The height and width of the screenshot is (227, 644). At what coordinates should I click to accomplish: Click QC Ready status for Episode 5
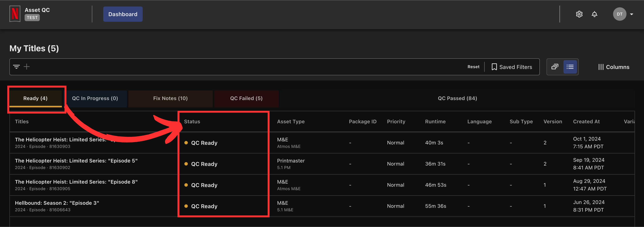201,164
